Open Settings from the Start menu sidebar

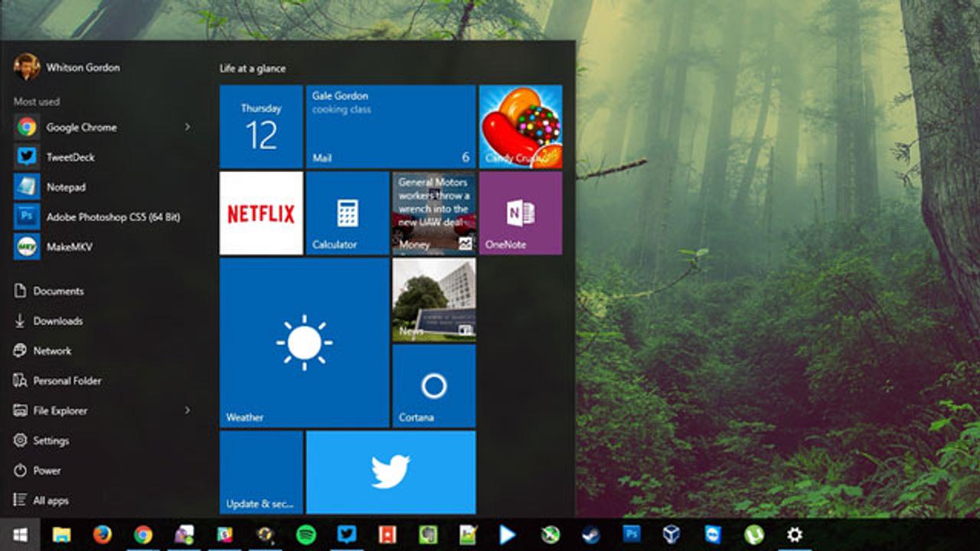click(53, 441)
